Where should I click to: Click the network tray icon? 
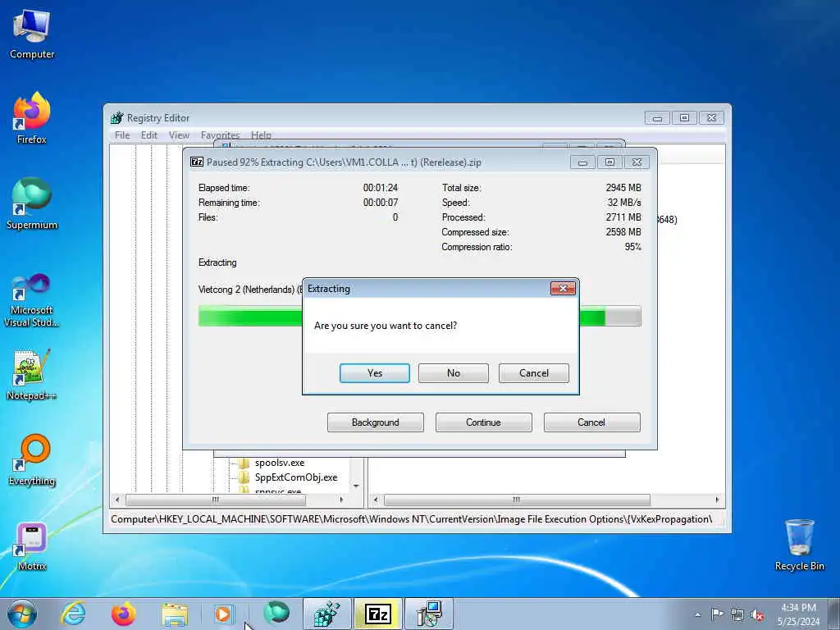(737, 614)
